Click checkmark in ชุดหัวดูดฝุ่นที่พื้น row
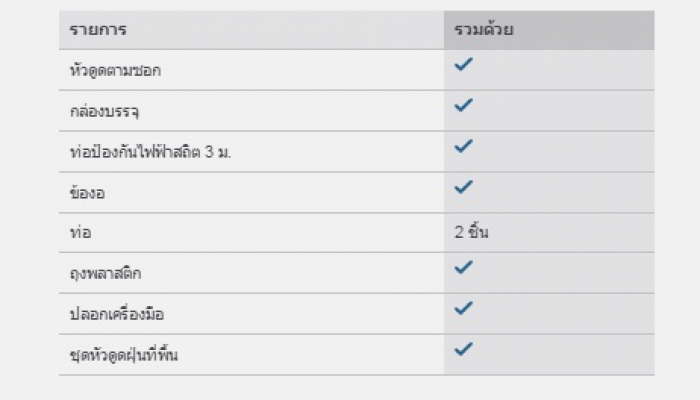This screenshot has height=400, width=700. (x=463, y=349)
